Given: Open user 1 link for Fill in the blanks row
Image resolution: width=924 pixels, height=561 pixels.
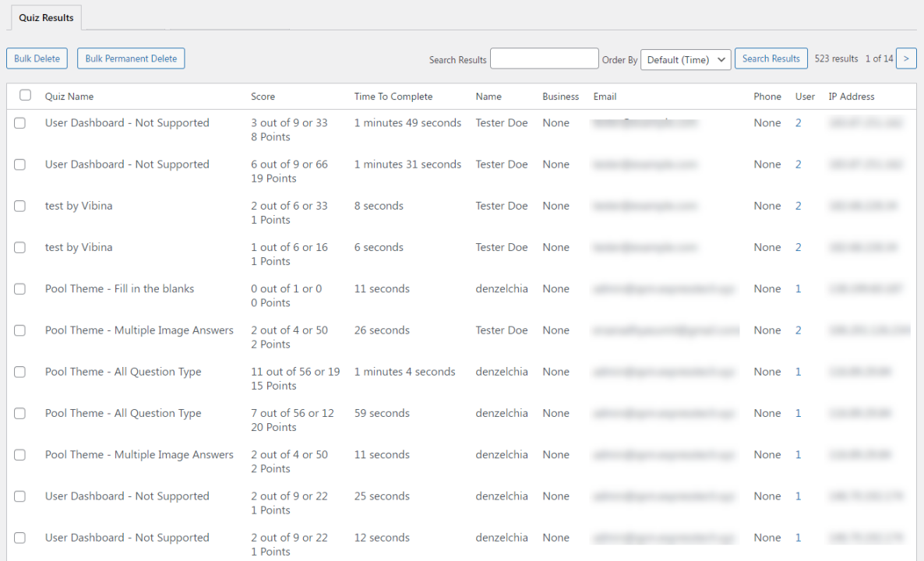Looking at the screenshot, I should [x=798, y=289].
